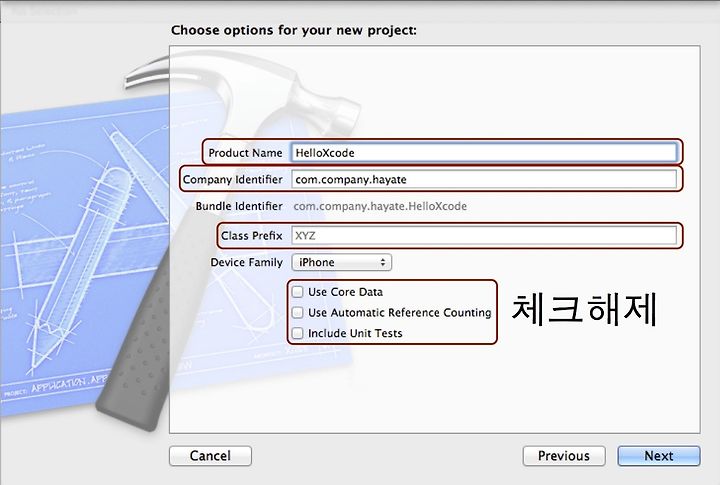The height and width of the screenshot is (485, 720).
Task: Select bundle identifier text com.company.hayate.HelloXcode
Action: point(380,206)
